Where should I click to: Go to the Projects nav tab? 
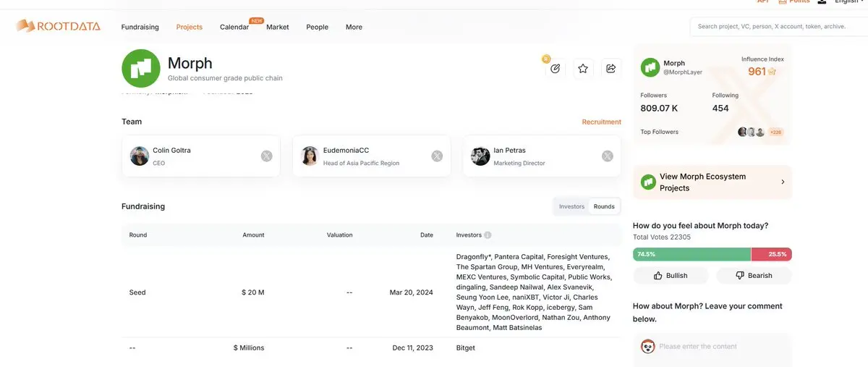[190, 27]
